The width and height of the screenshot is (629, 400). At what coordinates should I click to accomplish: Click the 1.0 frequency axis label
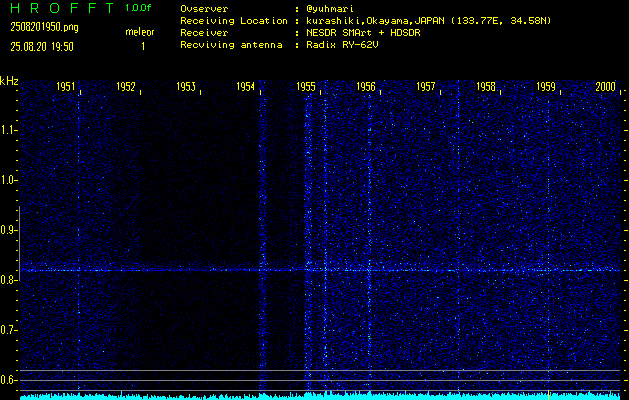[x=8, y=180]
